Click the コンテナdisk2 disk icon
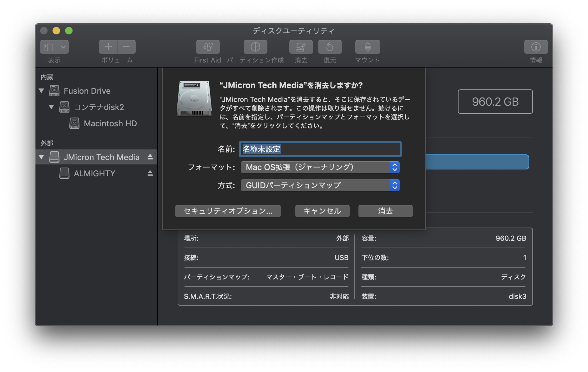Viewport: 588px width, 372px height. click(64, 107)
